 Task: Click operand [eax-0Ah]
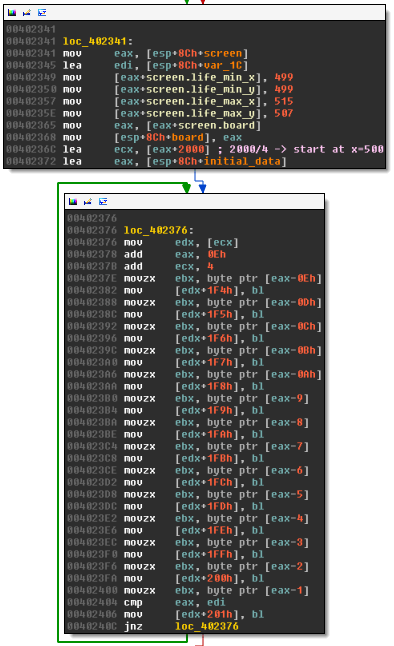point(293,374)
